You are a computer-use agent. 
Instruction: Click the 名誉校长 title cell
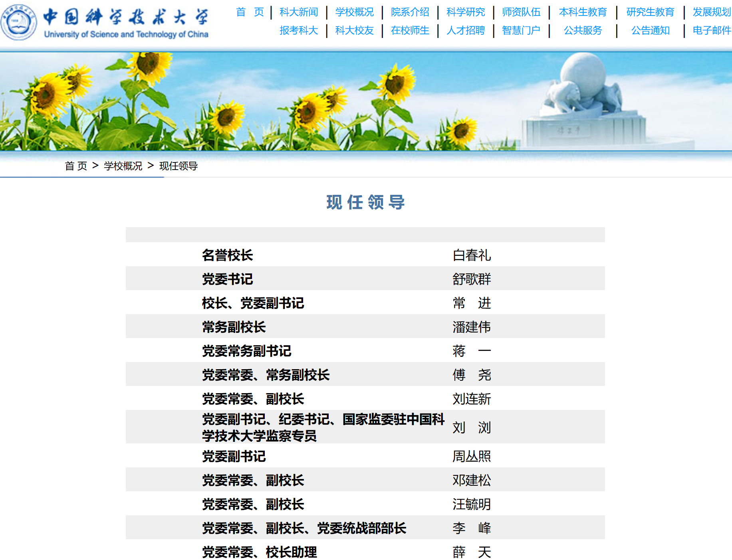(x=227, y=255)
